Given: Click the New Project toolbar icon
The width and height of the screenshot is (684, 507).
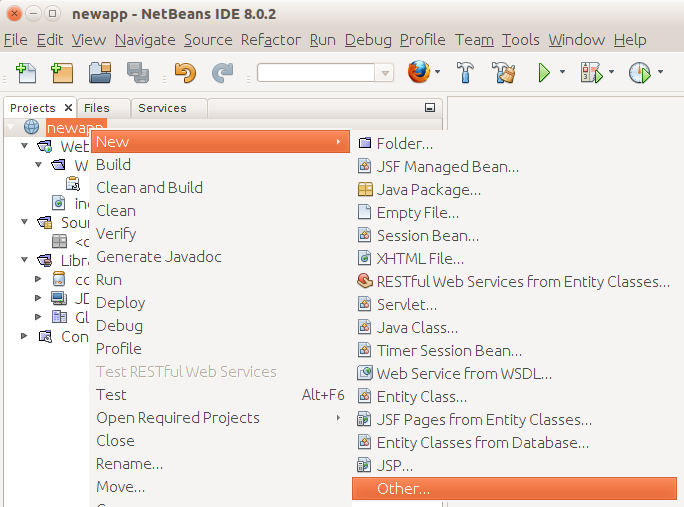Looking at the screenshot, I should coord(62,72).
